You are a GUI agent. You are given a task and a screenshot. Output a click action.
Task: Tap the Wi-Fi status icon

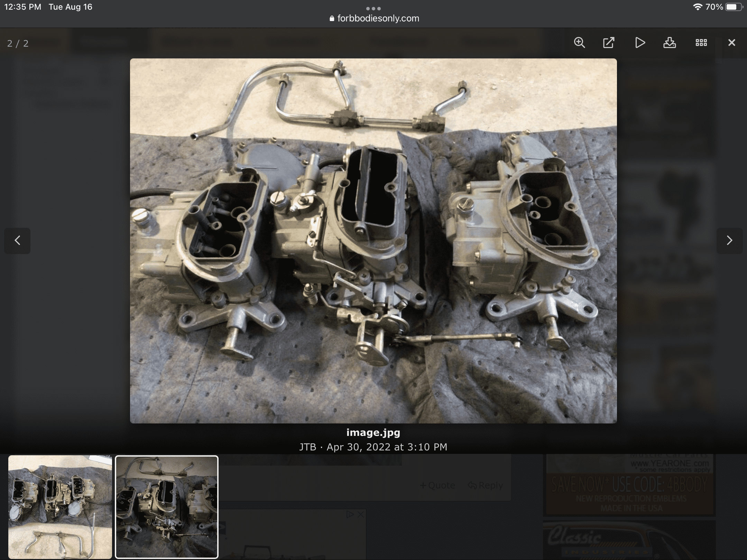pyautogui.click(x=698, y=7)
